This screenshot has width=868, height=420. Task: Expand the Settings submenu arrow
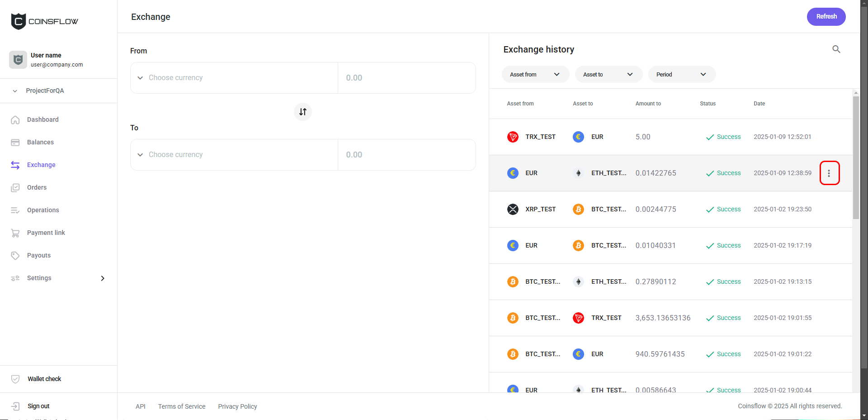pos(103,278)
